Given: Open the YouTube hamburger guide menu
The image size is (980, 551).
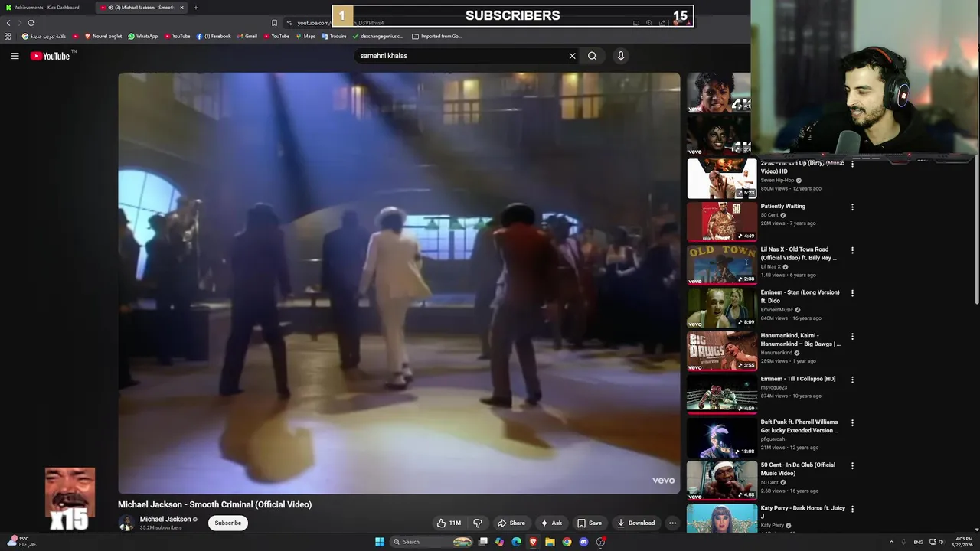Looking at the screenshot, I should pyautogui.click(x=15, y=56).
